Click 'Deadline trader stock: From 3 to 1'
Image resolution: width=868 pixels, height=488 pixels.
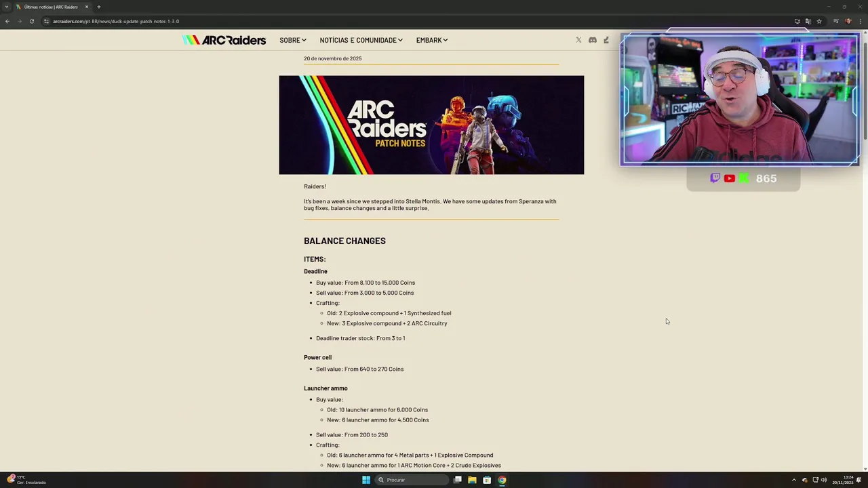coord(360,338)
